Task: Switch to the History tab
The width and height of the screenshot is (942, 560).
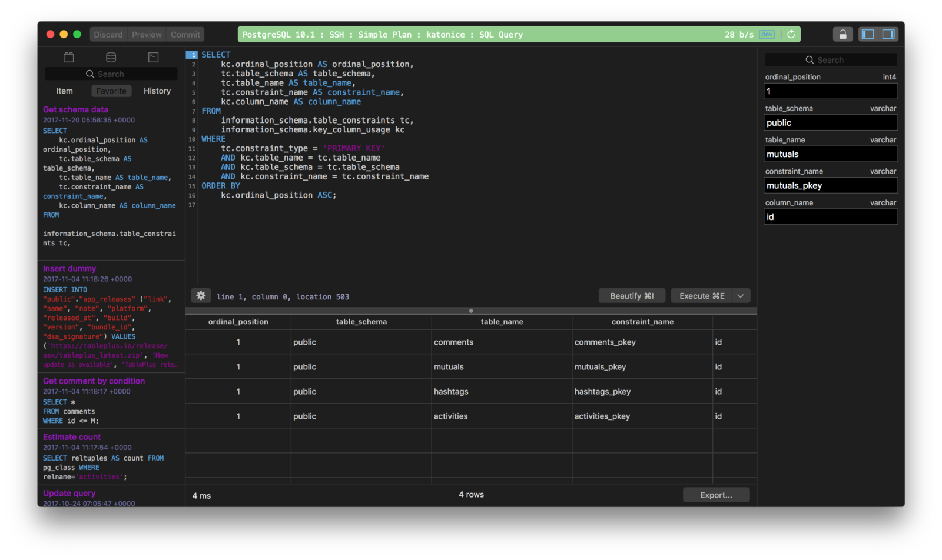Action: pos(157,91)
